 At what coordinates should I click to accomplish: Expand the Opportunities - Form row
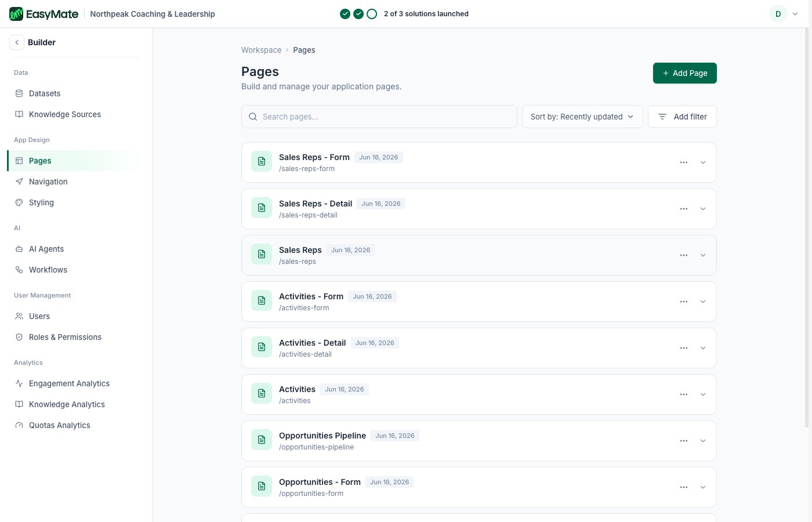coord(703,487)
